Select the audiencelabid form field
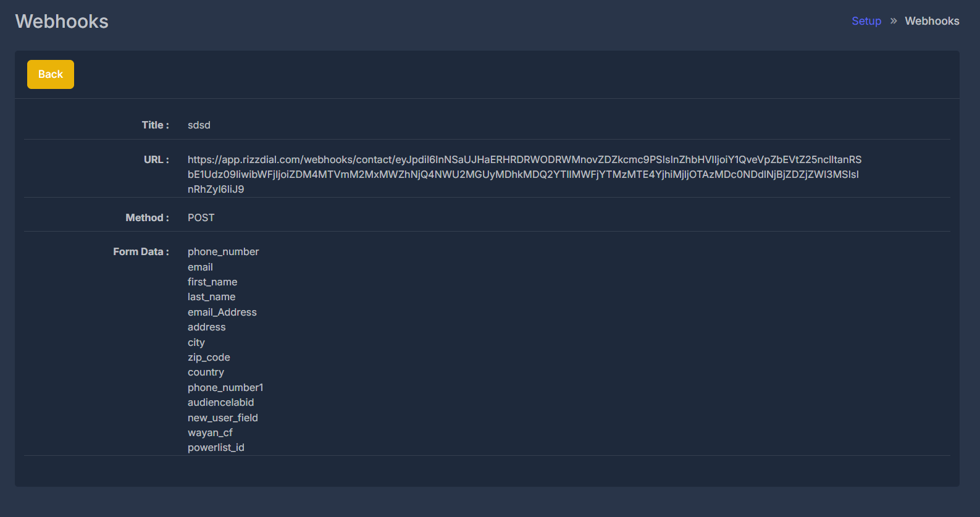 click(x=221, y=402)
